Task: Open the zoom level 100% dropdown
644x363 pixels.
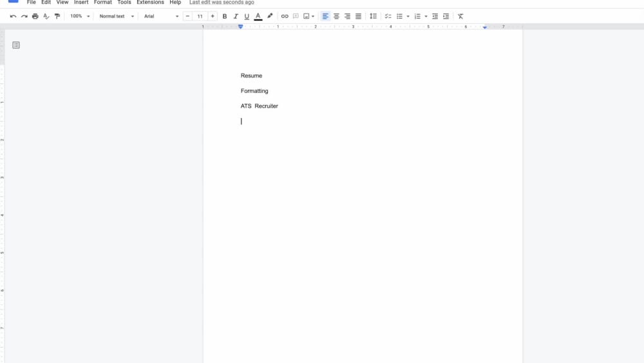Action: [80, 17]
